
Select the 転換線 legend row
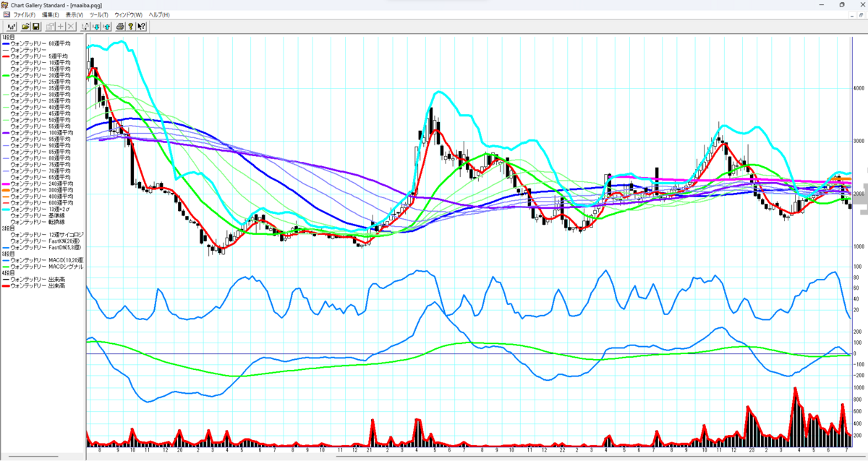coord(38,223)
